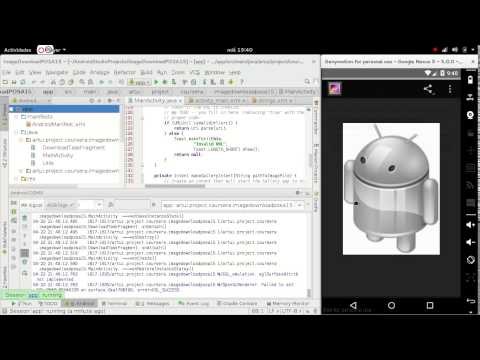This screenshot has width=480, height=360.
Task: Switch to strings.xml editor tab
Action: coord(273,100)
